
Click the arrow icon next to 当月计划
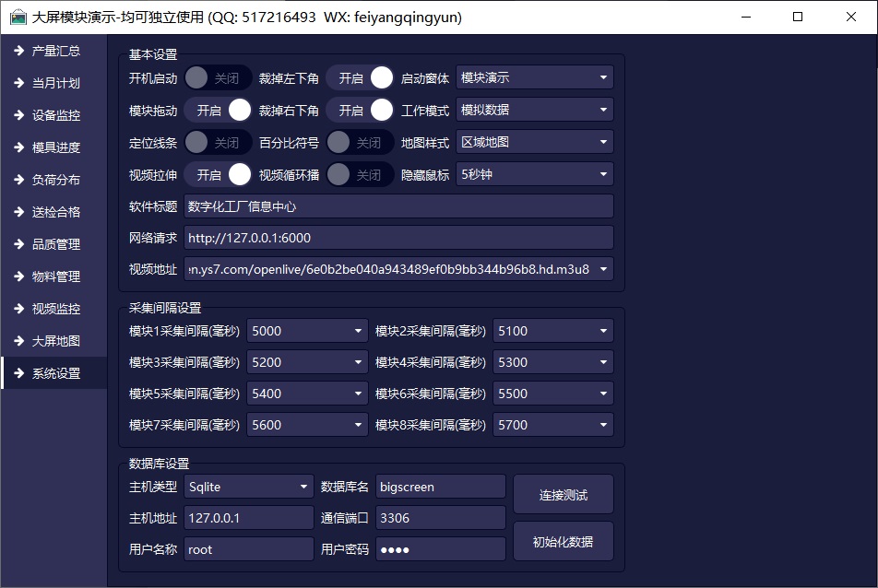click(x=18, y=83)
